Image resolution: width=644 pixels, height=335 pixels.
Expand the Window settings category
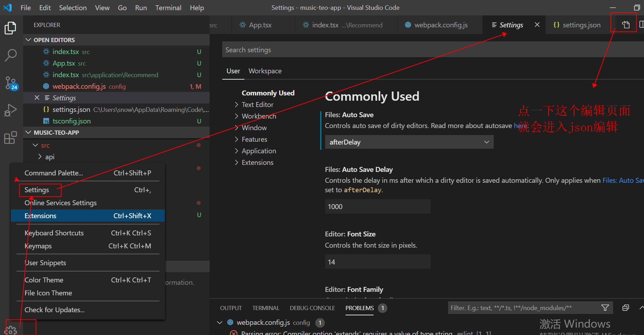pyautogui.click(x=237, y=128)
